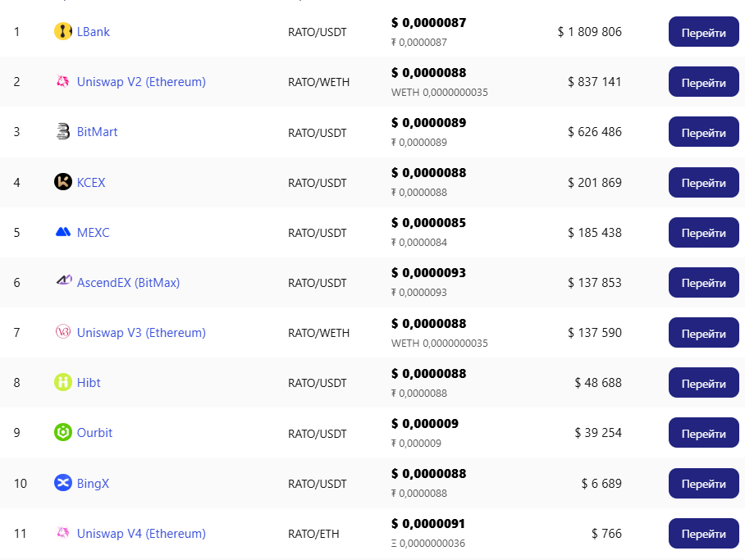
Task: Click the Uniswap V3 logo icon
Action: [x=63, y=333]
